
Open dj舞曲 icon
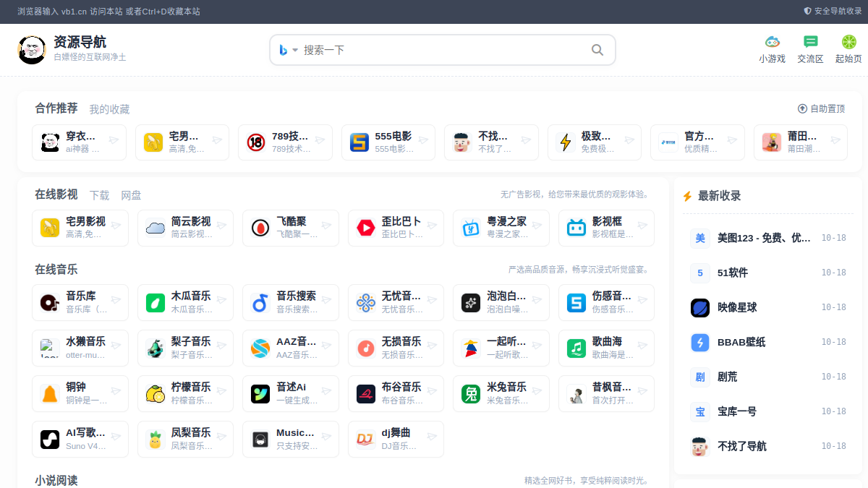(366, 439)
